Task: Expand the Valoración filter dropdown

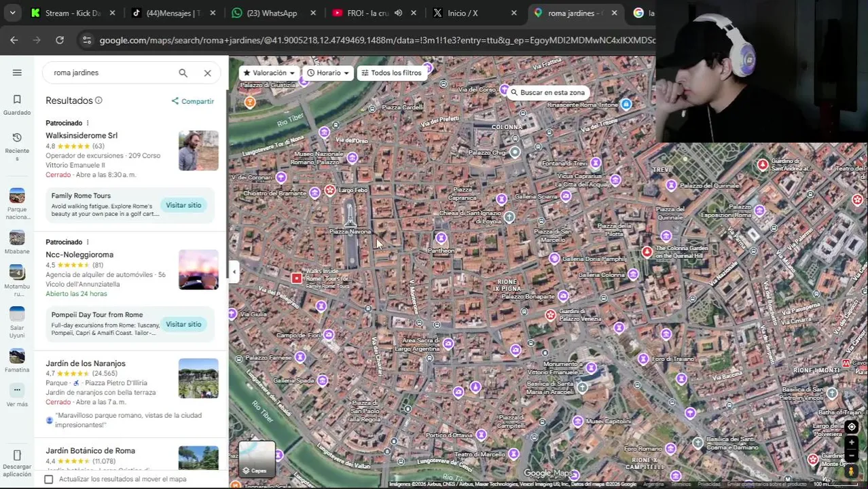Action: [269, 73]
